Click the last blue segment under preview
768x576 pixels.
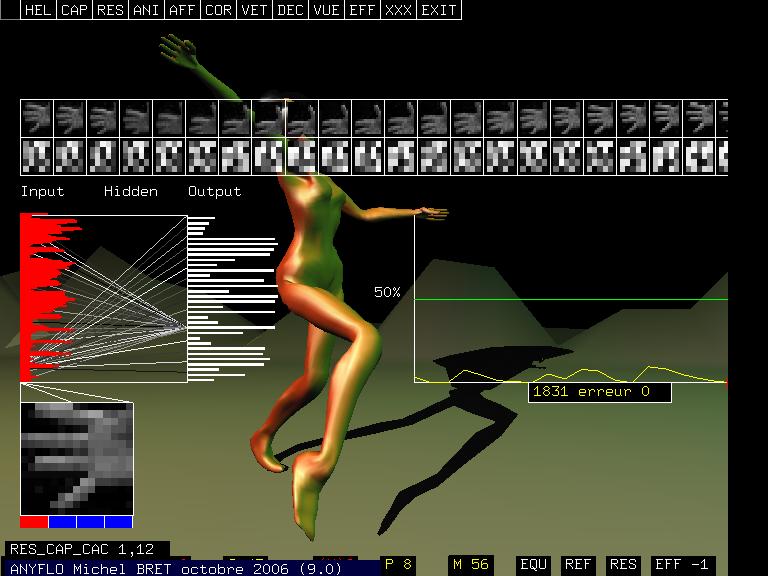coord(119,522)
